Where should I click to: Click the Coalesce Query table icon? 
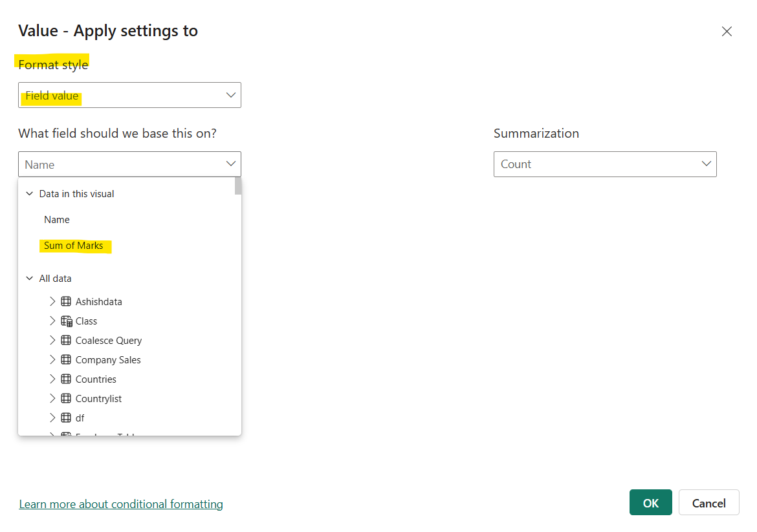[x=66, y=341]
